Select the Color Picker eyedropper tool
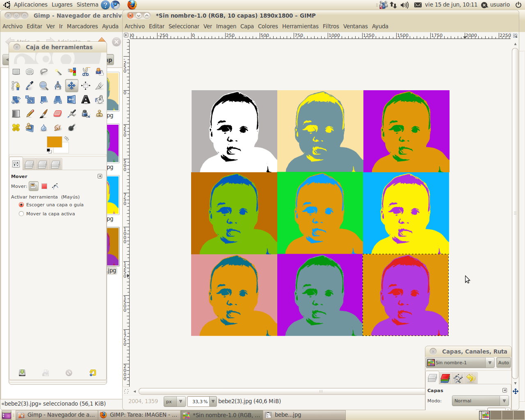The width and height of the screenshot is (525, 420). 30,86
